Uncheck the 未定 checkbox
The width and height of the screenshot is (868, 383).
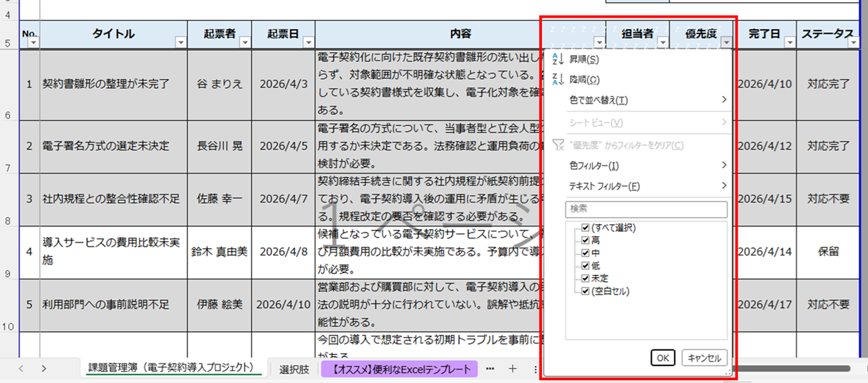(585, 279)
